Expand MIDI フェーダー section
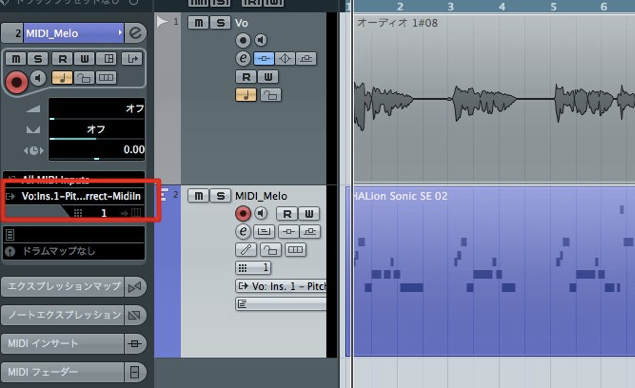The image size is (635, 388). pyautogui.click(x=62, y=372)
